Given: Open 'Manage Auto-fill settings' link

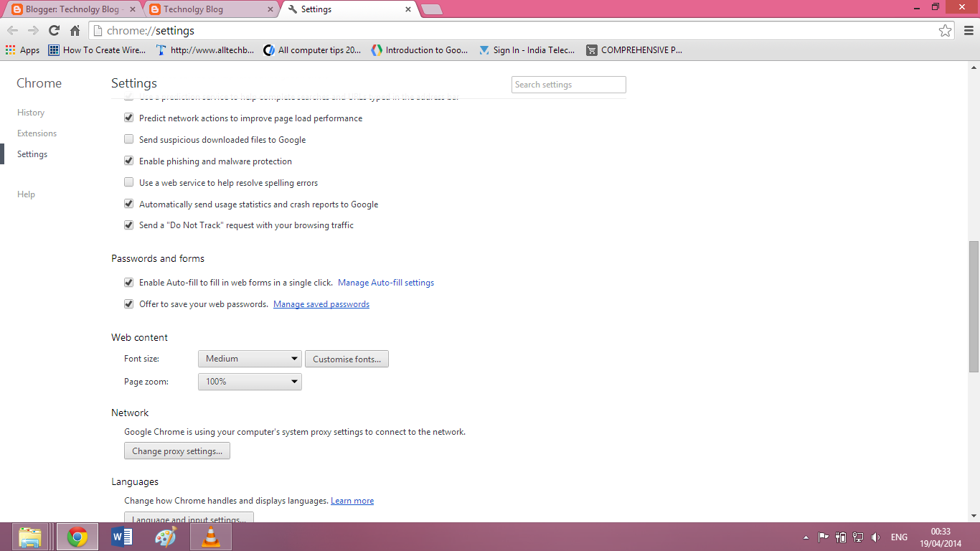Looking at the screenshot, I should click(x=386, y=283).
